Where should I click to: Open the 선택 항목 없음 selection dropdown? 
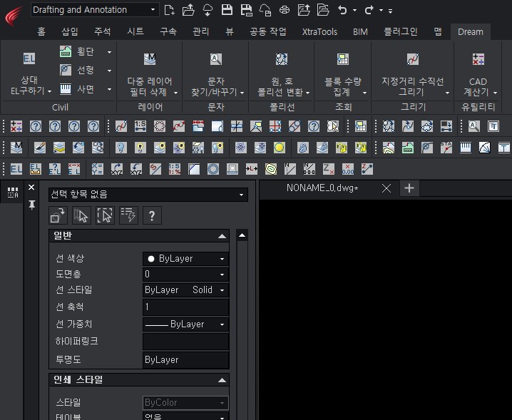click(148, 195)
